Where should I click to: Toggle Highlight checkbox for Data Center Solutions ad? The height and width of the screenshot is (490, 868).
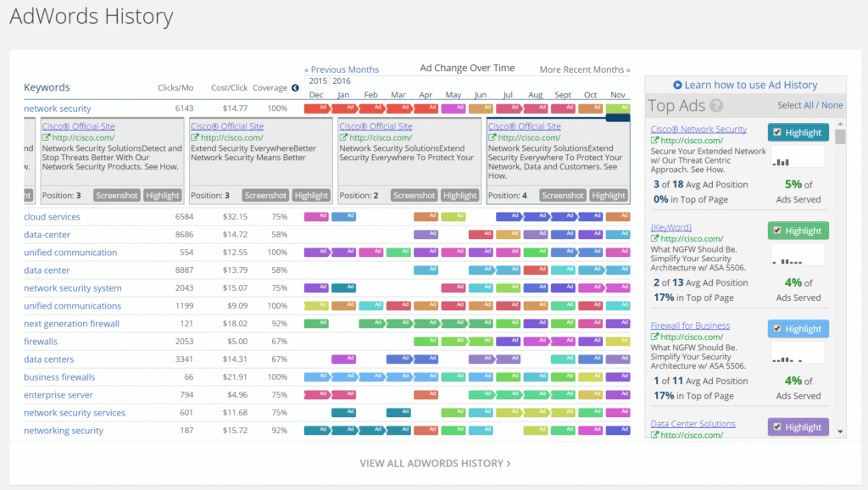777,427
